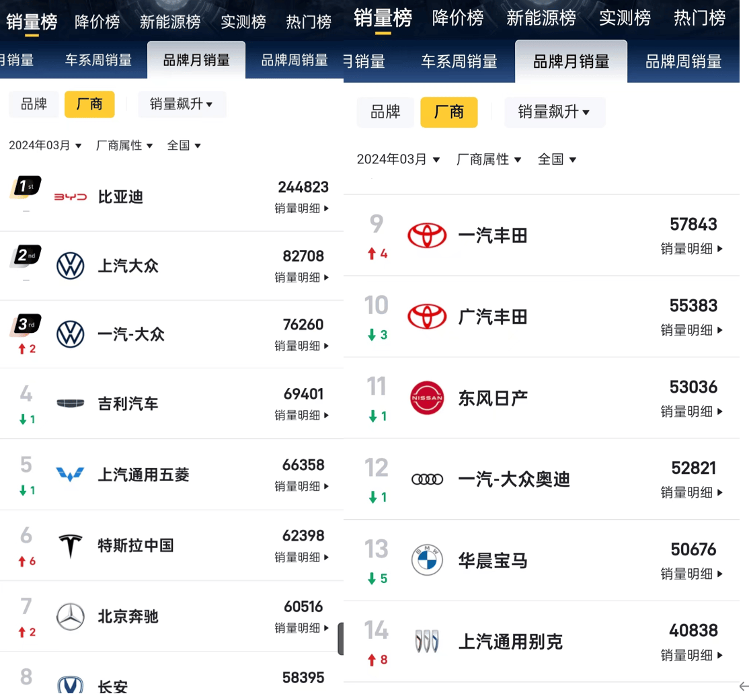749x700 pixels.
Task: Open 2024年03月 date dropdown in left panel
Action: tap(45, 145)
